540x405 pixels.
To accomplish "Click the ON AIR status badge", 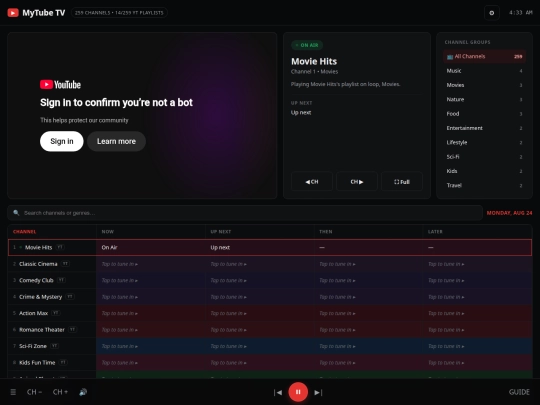I will tap(307, 45).
